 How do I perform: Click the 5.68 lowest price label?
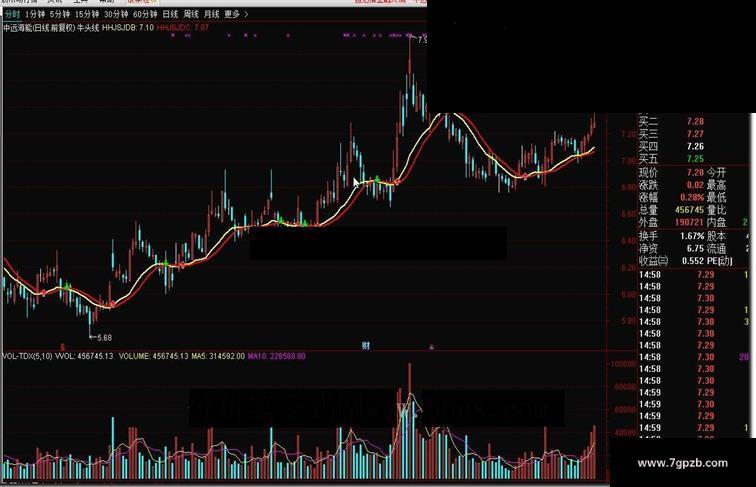click(104, 338)
